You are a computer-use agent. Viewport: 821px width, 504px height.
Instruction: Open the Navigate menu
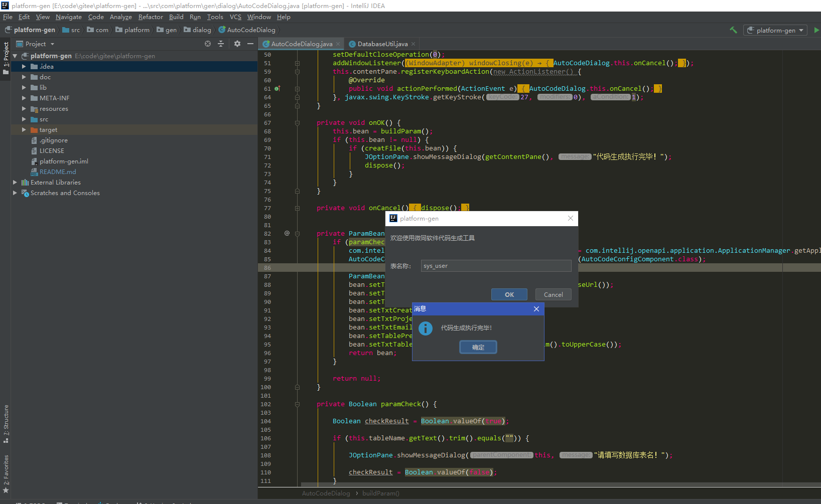tap(69, 17)
